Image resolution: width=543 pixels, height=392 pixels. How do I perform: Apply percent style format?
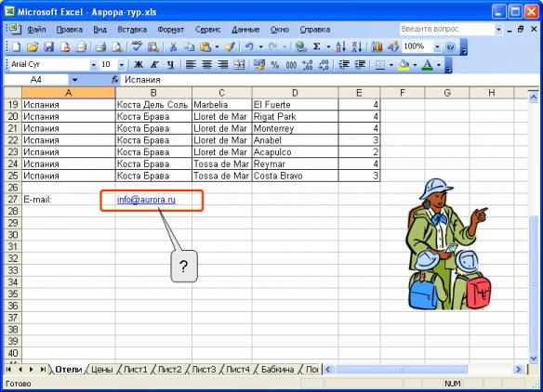[x=275, y=65]
